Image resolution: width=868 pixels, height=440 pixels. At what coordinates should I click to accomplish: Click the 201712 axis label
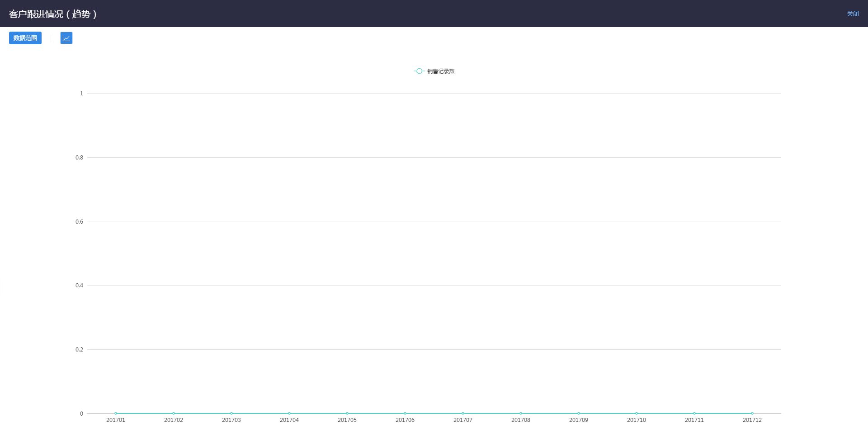[x=752, y=420]
